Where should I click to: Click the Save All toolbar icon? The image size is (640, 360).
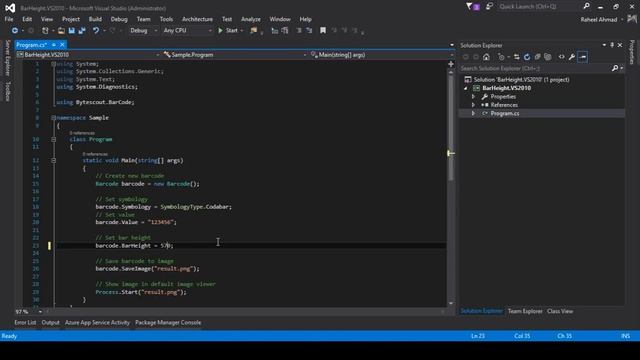click(x=82, y=31)
